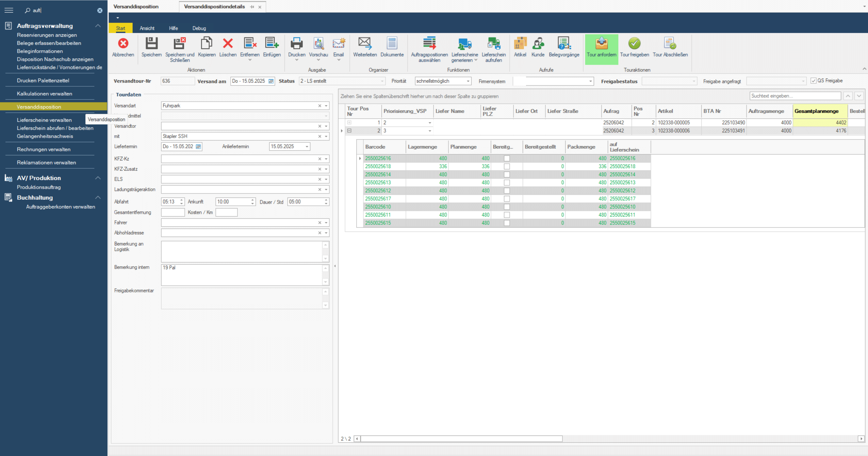The image size is (868, 456).
Task: Open the Versand am calendar picker
Action: (271, 81)
